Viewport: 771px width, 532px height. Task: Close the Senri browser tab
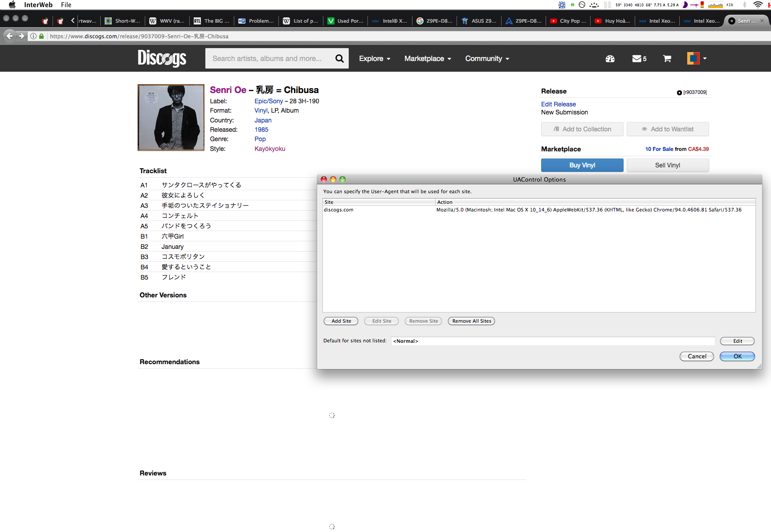point(762,20)
